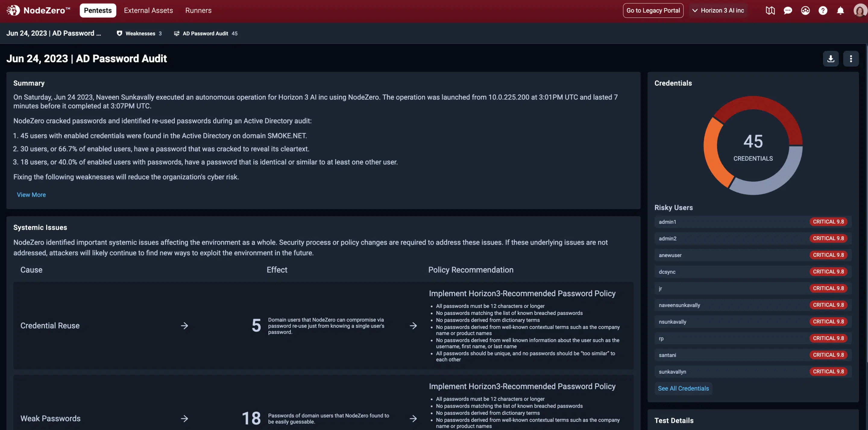Click the Weak Passwords cause label
This screenshot has width=868, height=430.
tap(50, 418)
